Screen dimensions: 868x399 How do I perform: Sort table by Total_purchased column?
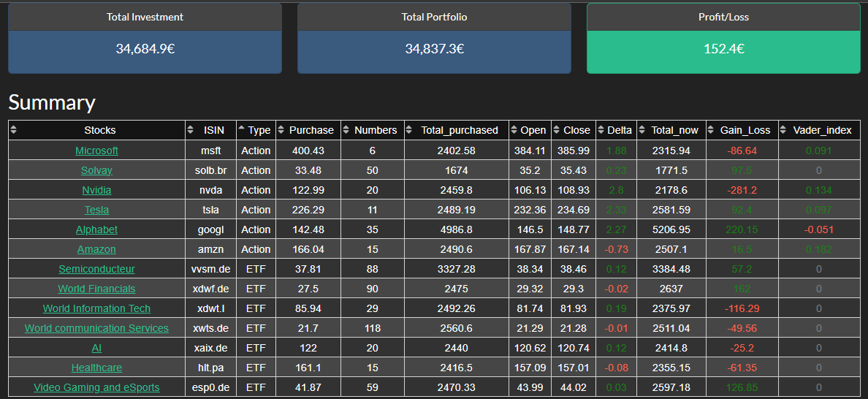tap(409, 130)
